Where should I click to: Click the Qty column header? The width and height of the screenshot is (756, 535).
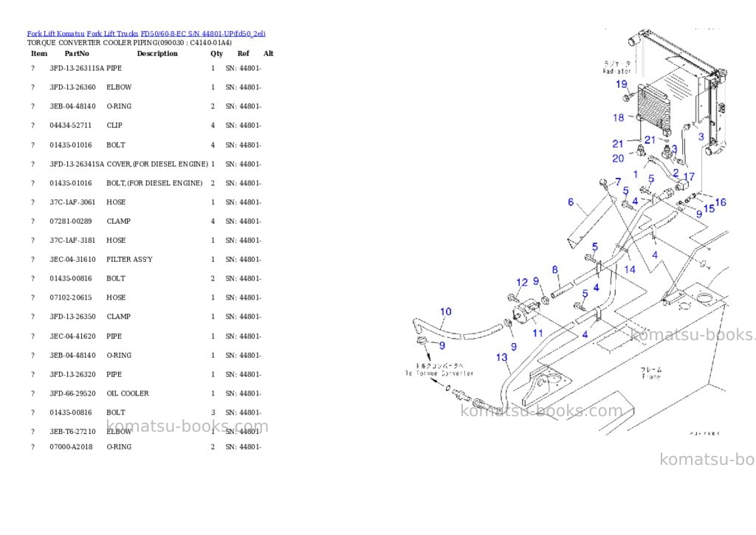tap(216, 53)
